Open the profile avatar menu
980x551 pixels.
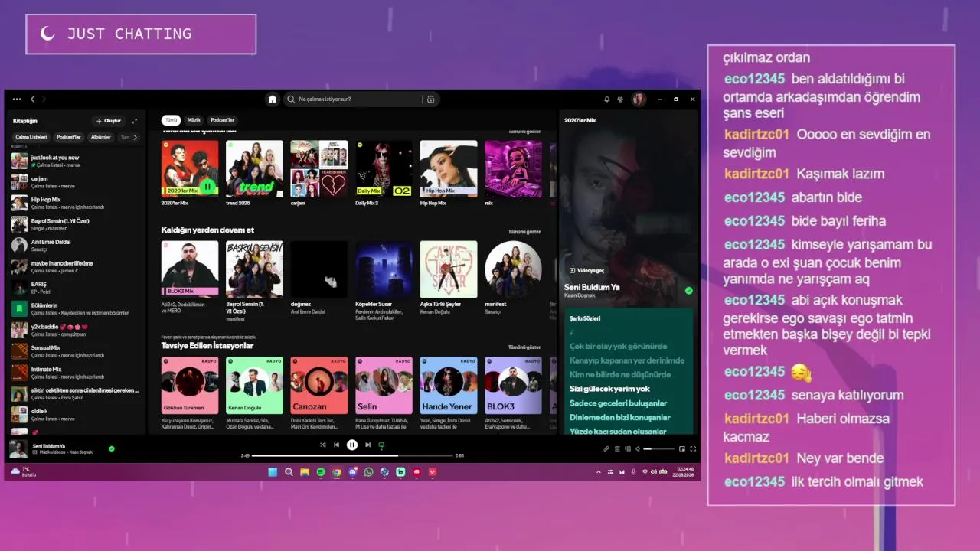[x=639, y=99]
